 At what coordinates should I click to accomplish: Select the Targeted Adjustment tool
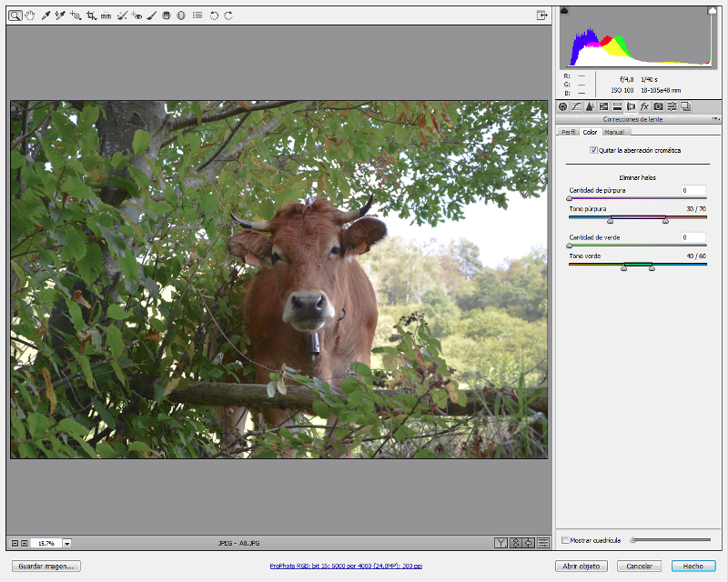point(76,15)
